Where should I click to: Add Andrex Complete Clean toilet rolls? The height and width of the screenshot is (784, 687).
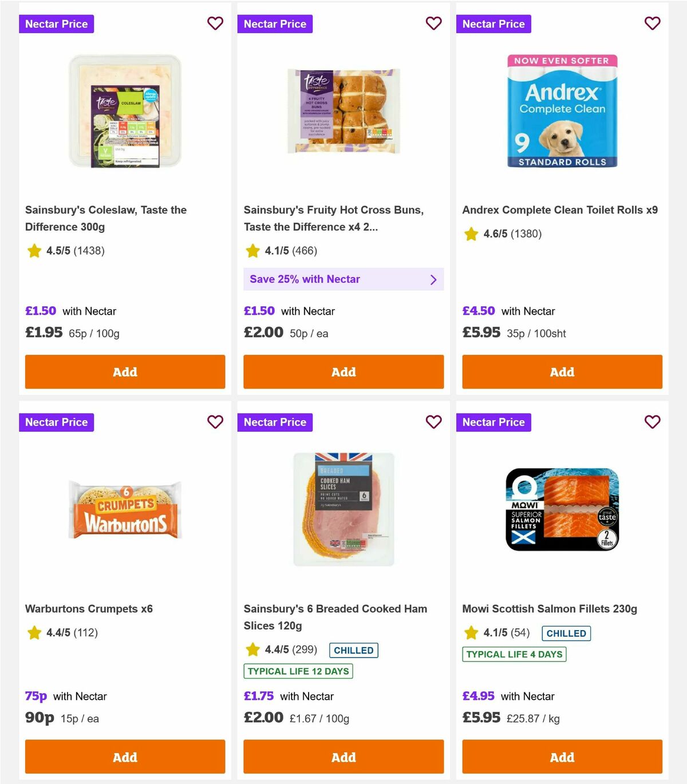(x=562, y=372)
